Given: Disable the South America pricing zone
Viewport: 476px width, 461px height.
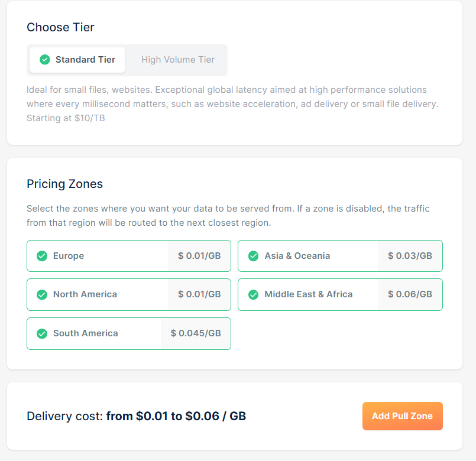Looking at the screenshot, I should click(x=129, y=333).
